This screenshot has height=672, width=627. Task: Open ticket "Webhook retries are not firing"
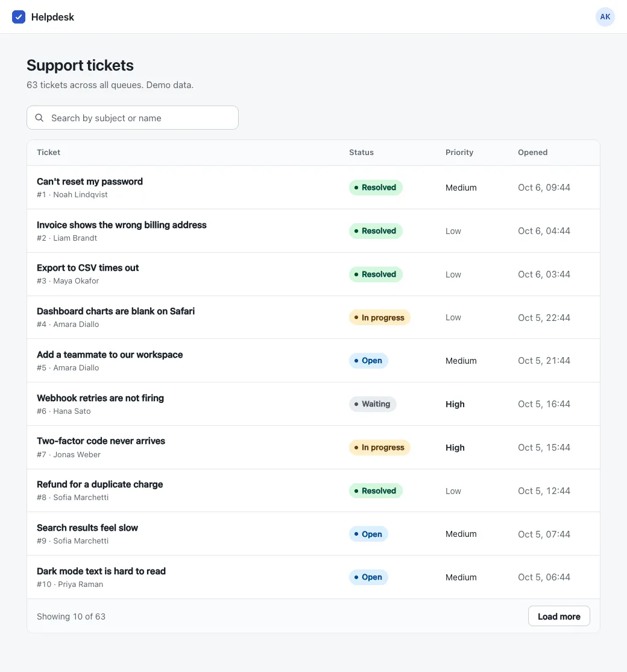coord(100,398)
